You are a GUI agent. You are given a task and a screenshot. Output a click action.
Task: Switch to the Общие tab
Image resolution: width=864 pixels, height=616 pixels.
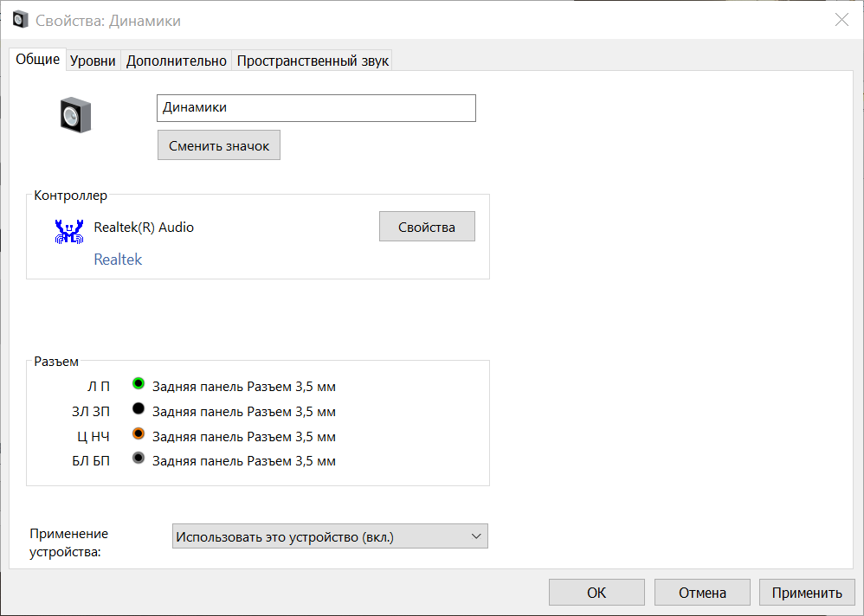38,59
